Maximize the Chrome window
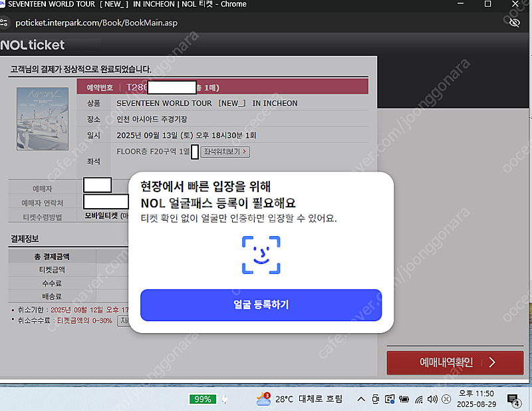The width and height of the screenshot is (532, 411). (488, 4)
